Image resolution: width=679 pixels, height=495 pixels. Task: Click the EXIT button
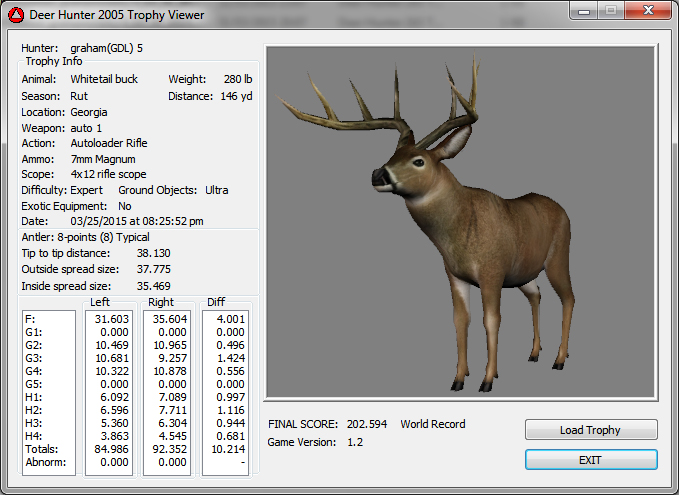591,459
